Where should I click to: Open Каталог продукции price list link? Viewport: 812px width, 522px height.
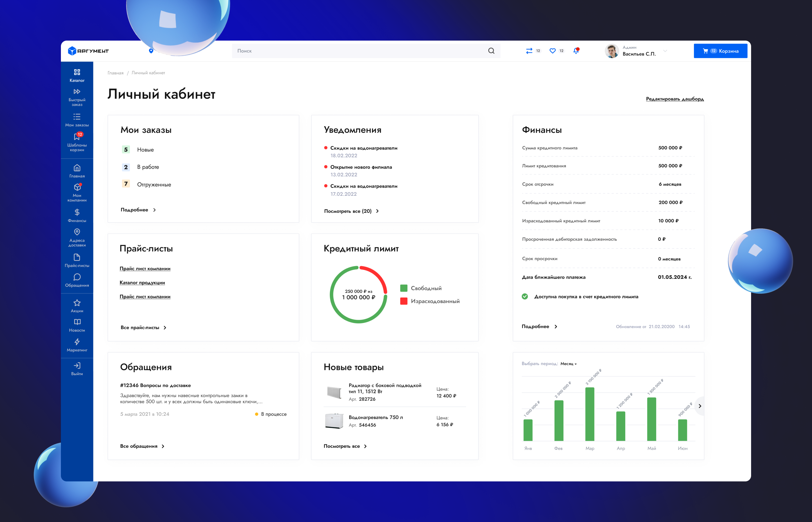(142, 283)
